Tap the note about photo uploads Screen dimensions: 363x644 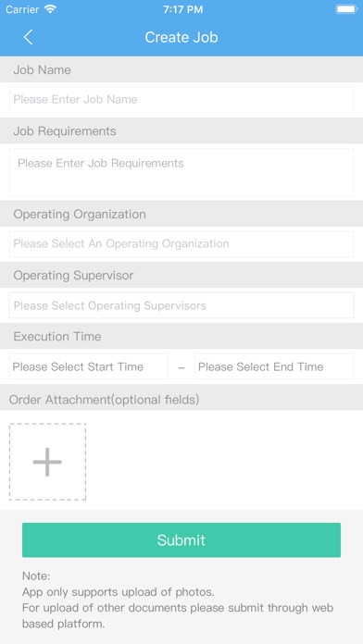tap(178, 601)
